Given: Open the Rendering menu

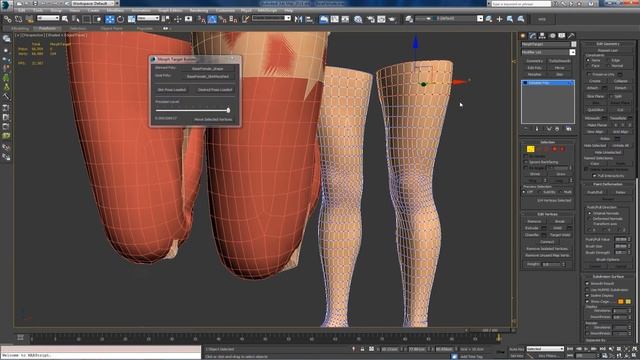Looking at the screenshot, I should click(199, 10).
